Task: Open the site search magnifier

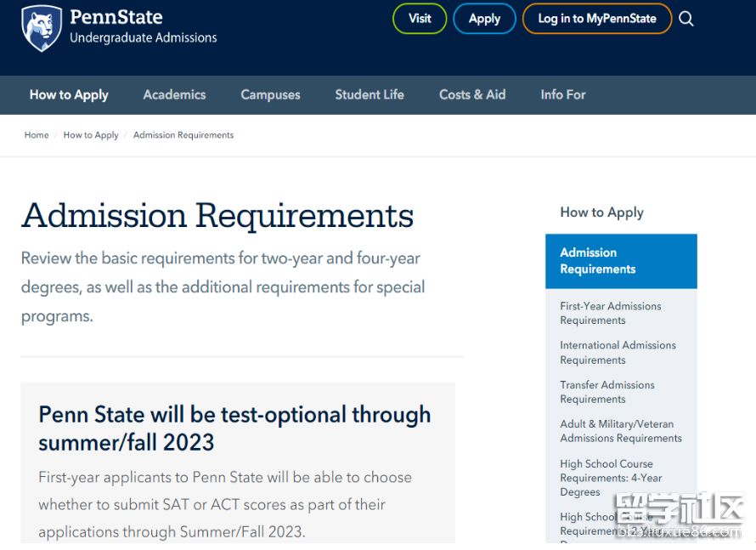Action: [686, 18]
